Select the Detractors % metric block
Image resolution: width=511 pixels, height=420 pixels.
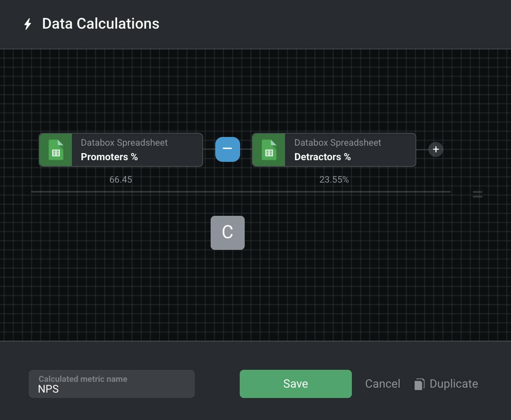[x=334, y=150]
